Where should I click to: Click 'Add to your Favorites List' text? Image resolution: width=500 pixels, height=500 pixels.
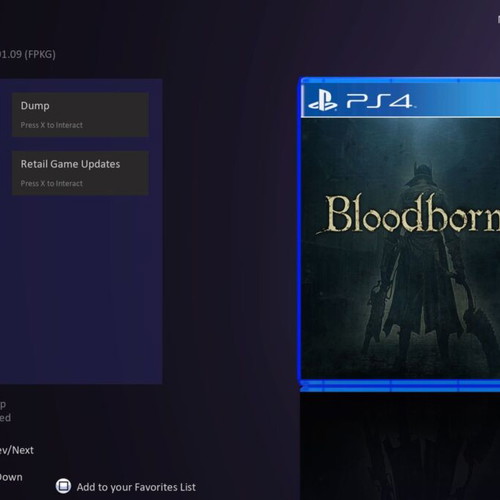(x=136, y=487)
